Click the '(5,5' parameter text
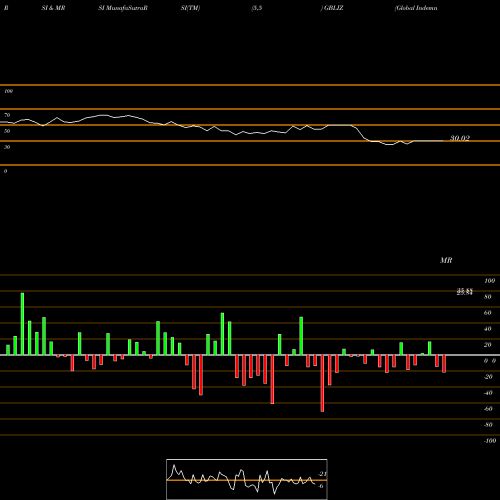This screenshot has height=500, width=500. [x=257, y=8]
